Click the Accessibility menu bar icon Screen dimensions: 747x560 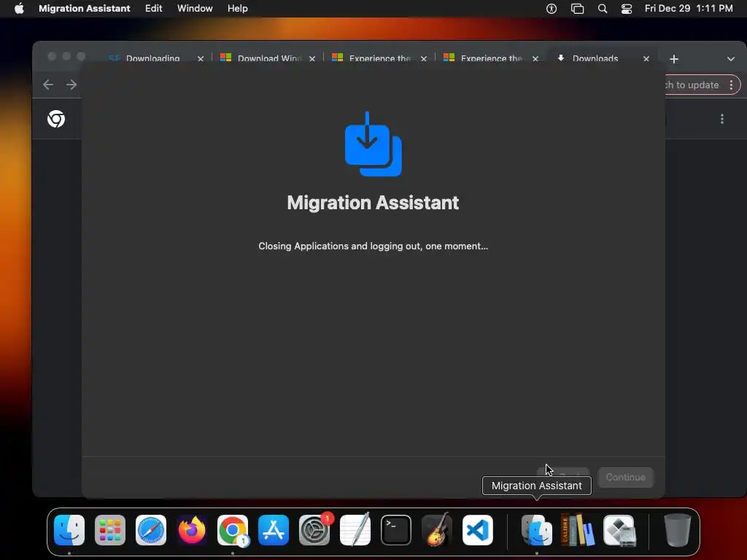551,9
